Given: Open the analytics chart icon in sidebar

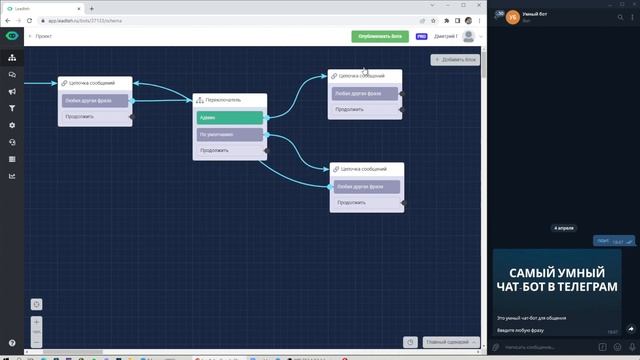Looking at the screenshot, I should point(12,176).
